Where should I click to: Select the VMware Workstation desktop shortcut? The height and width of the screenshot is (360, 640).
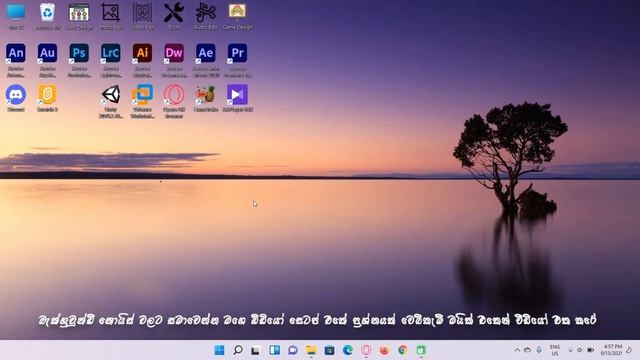[x=142, y=101]
